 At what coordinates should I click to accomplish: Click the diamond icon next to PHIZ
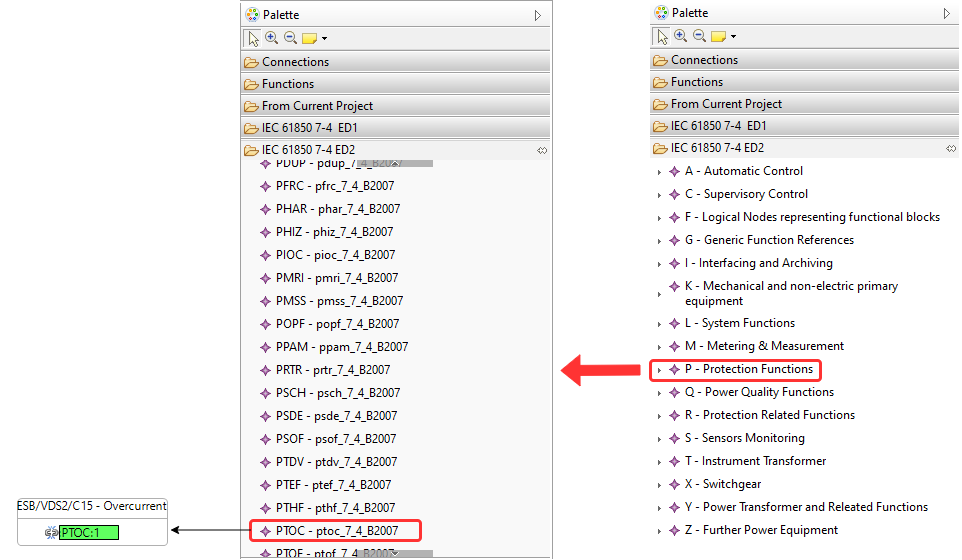(265, 232)
